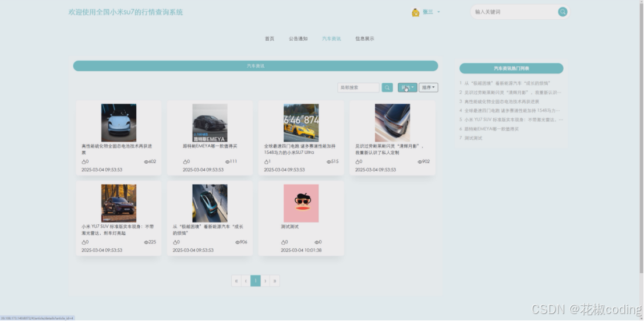Click the 输入关键词 header search field
The height and width of the screenshot is (321, 644).
(515, 12)
